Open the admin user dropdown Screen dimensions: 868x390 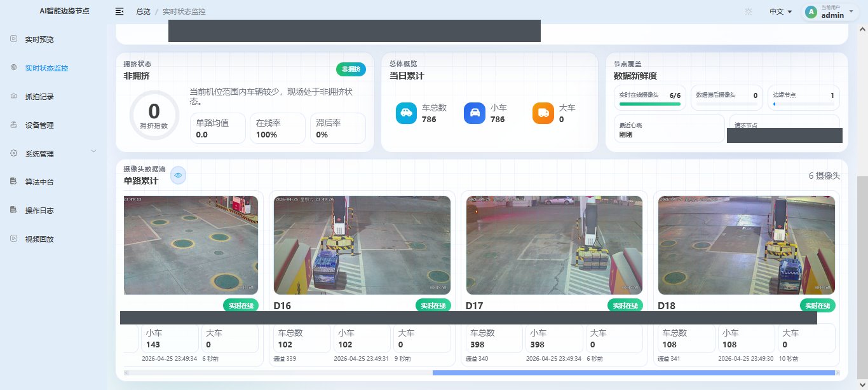click(831, 11)
